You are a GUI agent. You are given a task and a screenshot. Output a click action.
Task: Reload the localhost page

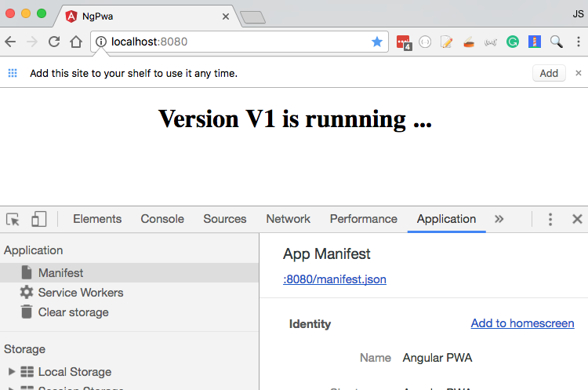(54, 42)
